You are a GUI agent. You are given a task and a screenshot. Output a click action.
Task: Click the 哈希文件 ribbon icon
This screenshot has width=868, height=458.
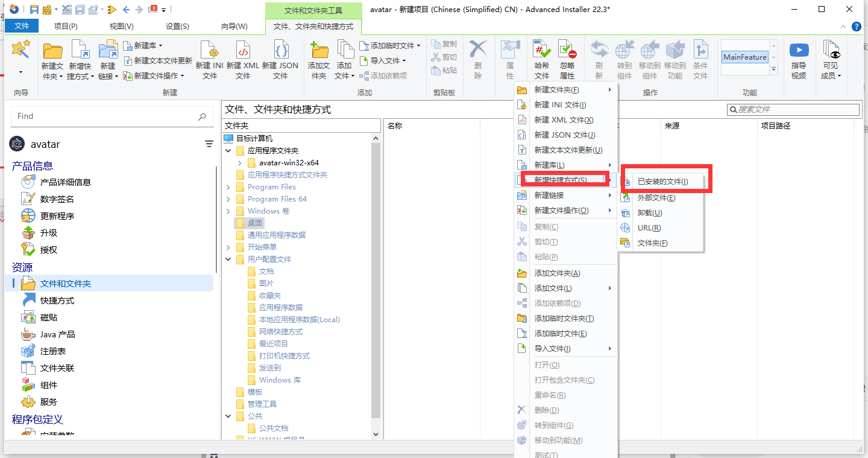click(541, 58)
